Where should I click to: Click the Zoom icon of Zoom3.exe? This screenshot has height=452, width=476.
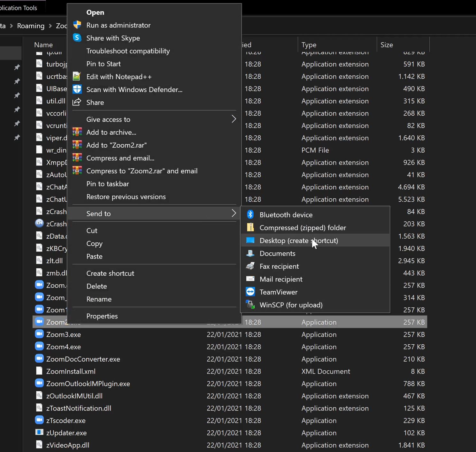pyautogui.click(x=39, y=334)
